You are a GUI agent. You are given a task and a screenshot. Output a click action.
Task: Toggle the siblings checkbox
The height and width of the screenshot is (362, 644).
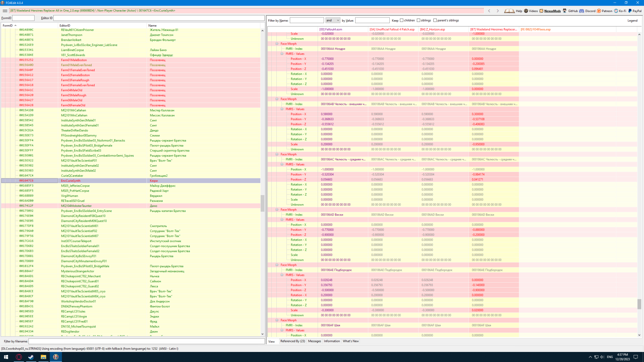coord(418,20)
